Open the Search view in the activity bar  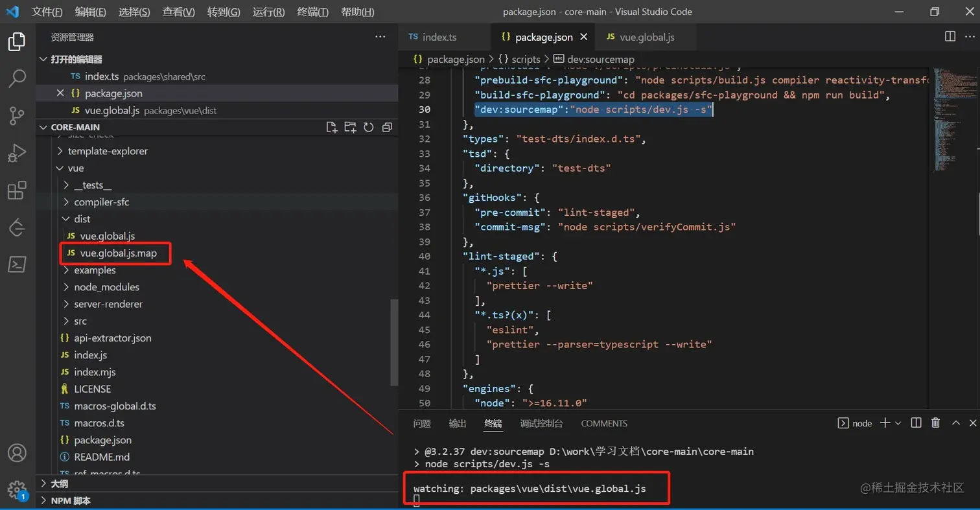click(17, 79)
